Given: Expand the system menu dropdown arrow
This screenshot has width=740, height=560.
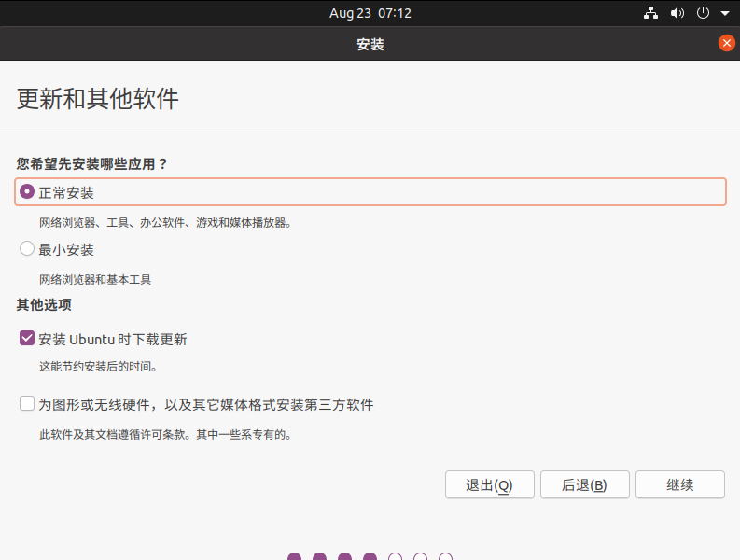Looking at the screenshot, I should [725, 13].
